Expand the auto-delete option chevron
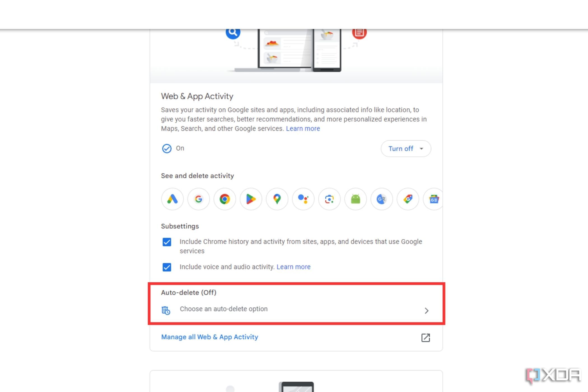Viewport: 588px width, 392px height. (x=426, y=311)
